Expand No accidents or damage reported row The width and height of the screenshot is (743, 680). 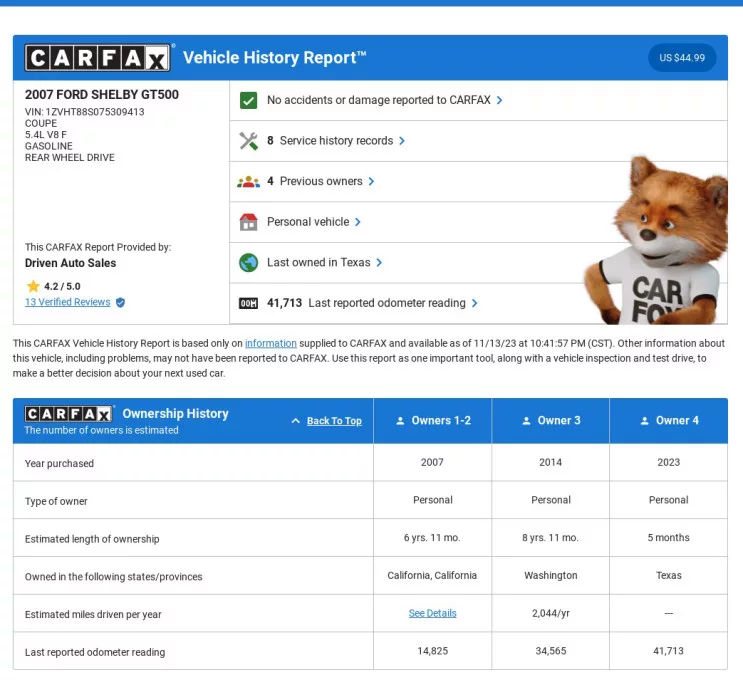pyautogui.click(x=384, y=100)
